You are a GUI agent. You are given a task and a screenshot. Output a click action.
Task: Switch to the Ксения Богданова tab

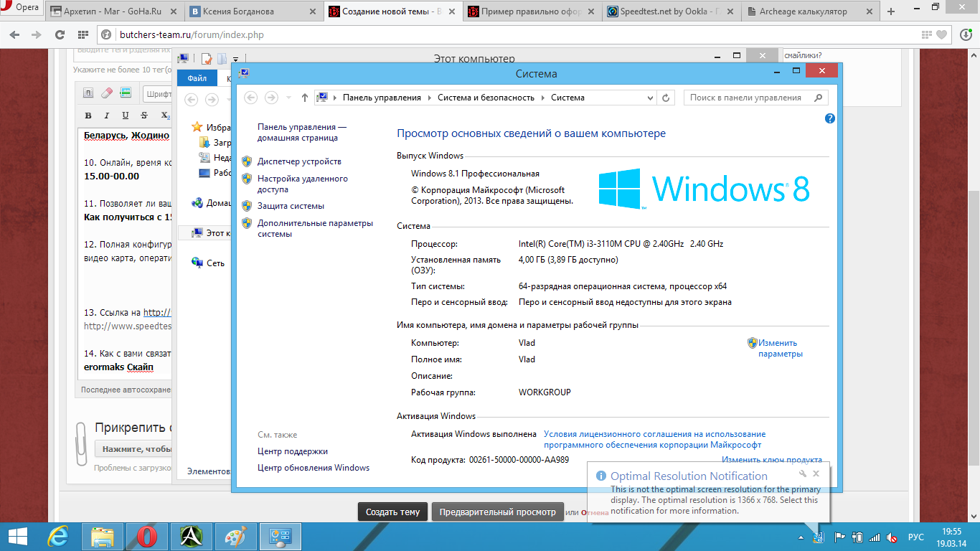point(254,11)
